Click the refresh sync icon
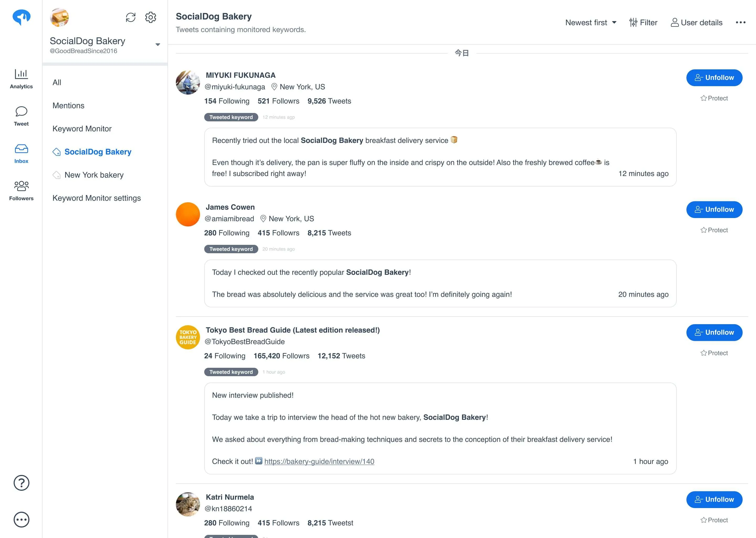The width and height of the screenshot is (756, 538). pyautogui.click(x=130, y=17)
